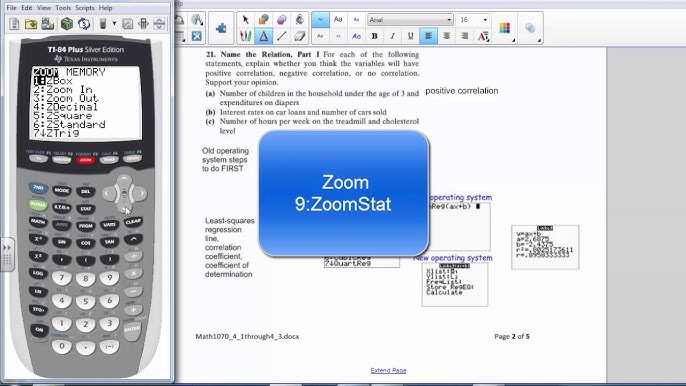686x386 pixels.
Task: Open the Help menu in TI emulator
Action: point(105,8)
